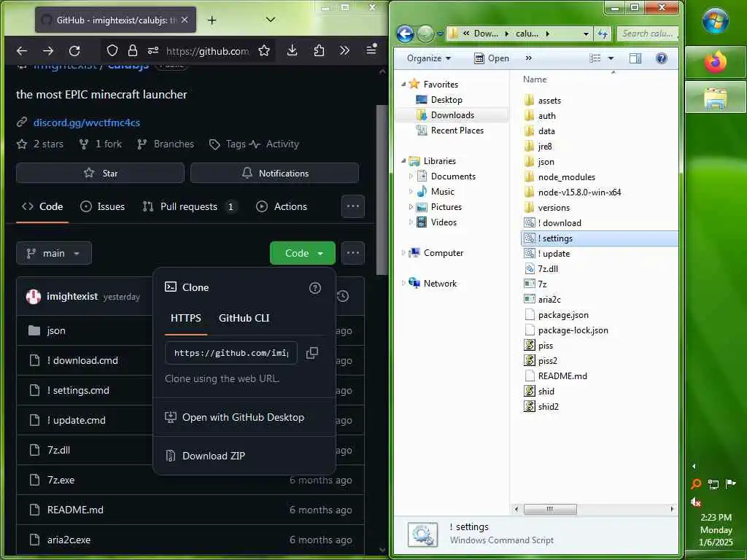Show more Firefox toolbar tools
Image resolution: width=747 pixels, height=560 pixels.
click(x=344, y=50)
